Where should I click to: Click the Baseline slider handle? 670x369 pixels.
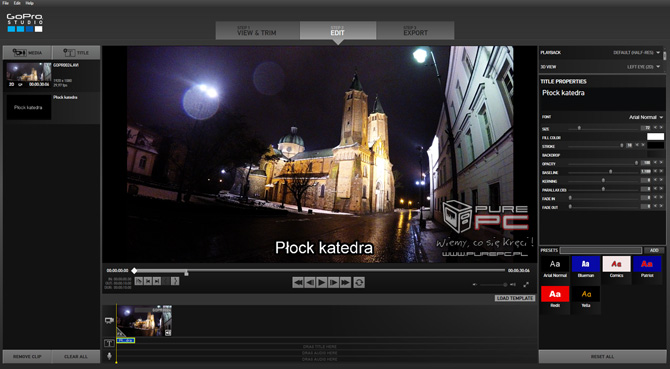[x=611, y=171]
